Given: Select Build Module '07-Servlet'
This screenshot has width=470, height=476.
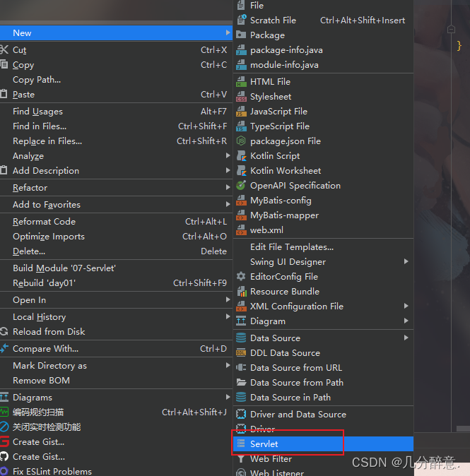Looking at the screenshot, I should 116,268.
